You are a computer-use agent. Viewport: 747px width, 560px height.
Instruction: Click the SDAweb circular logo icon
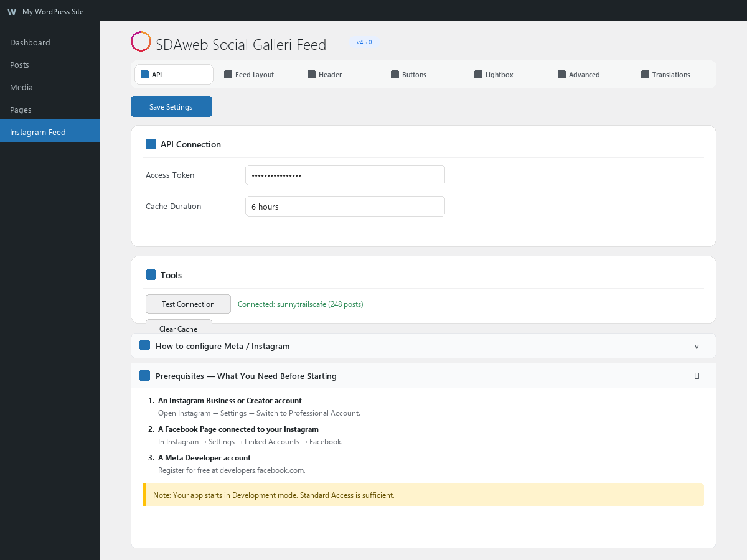tap(141, 42)
